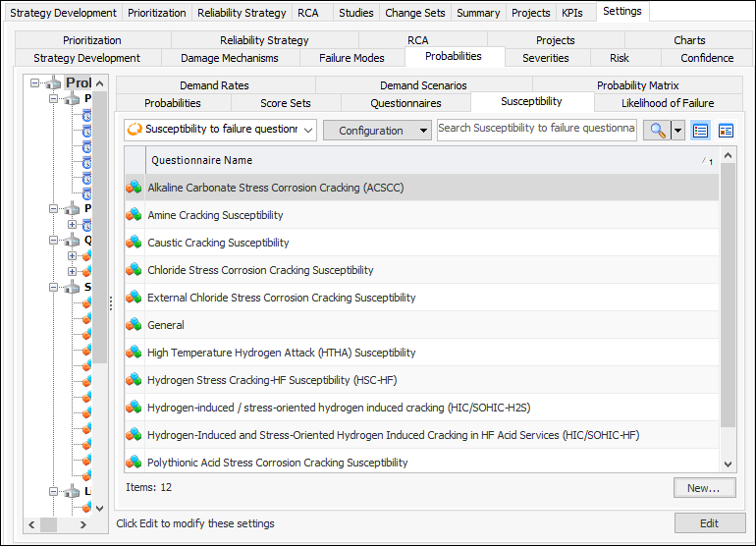The width and height of the screenshot is (756, 546).
Task: Open the Likelihood of Failure tab
Action: (668, 103)
